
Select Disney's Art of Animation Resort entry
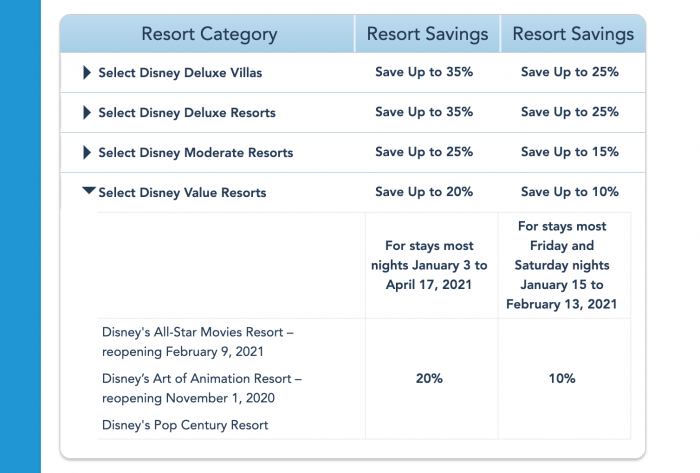click(x=201, y=388)
